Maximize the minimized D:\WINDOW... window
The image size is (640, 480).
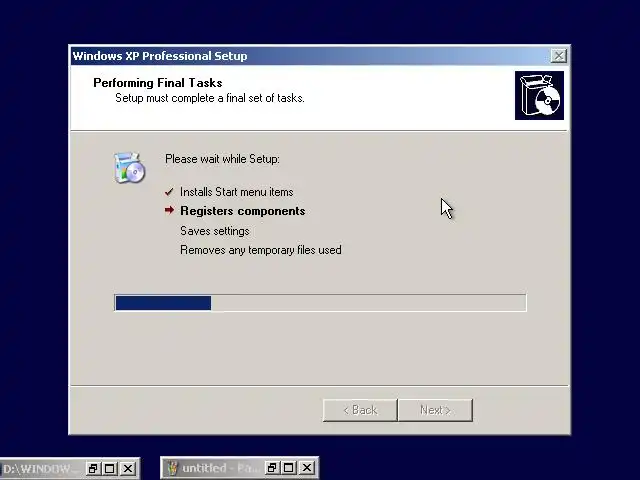(x=110, y=468)
